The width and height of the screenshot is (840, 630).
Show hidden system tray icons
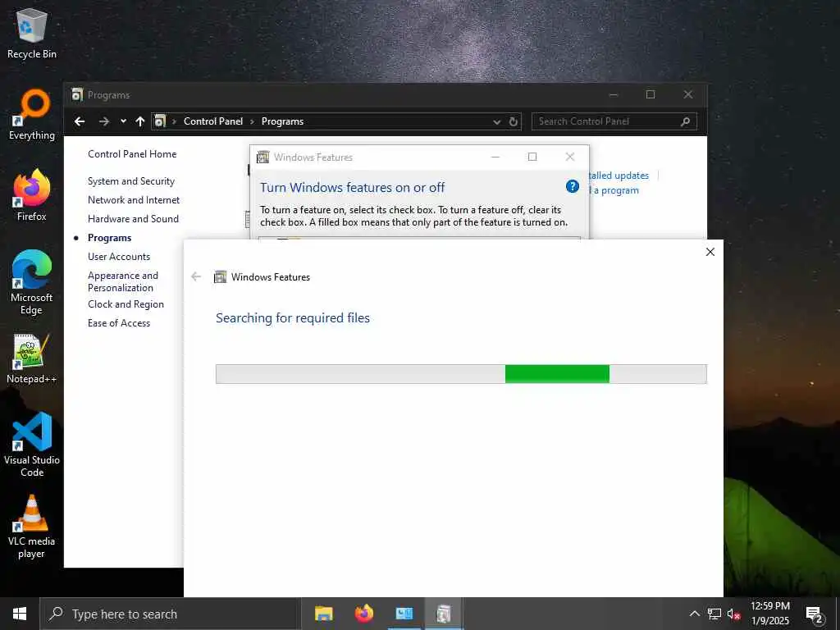(x=694, y=614)
